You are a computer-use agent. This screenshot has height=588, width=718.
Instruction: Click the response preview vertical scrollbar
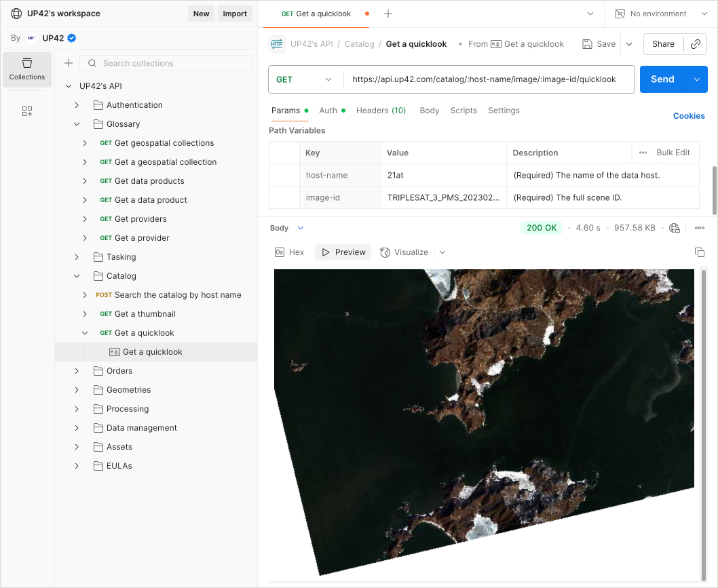tap(703, 425)
